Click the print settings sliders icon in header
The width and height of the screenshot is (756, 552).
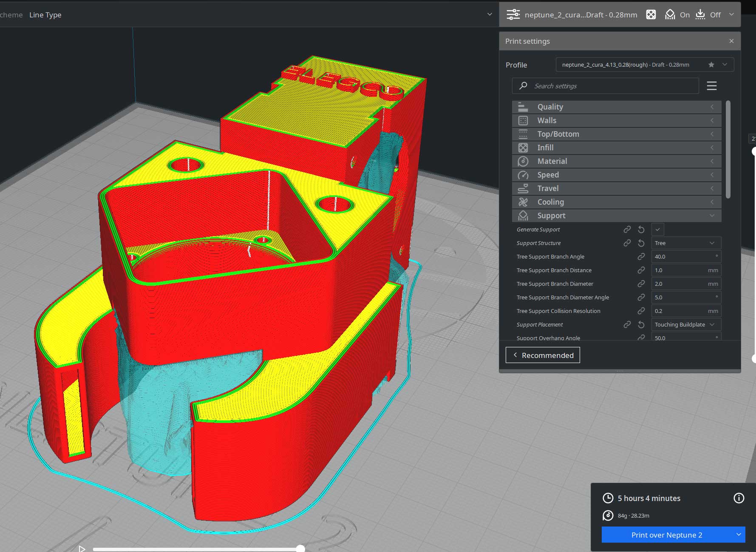click(513, 14)
